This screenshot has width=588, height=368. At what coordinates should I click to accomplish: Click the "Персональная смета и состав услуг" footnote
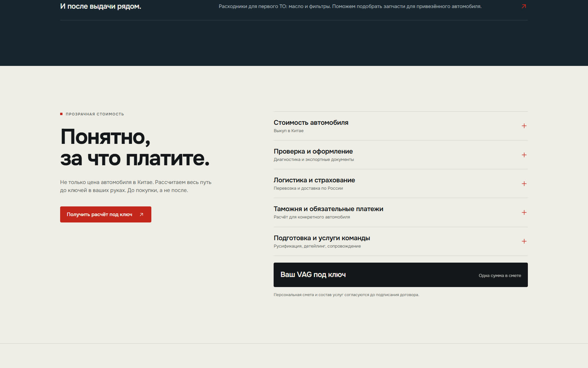(346, 295)
